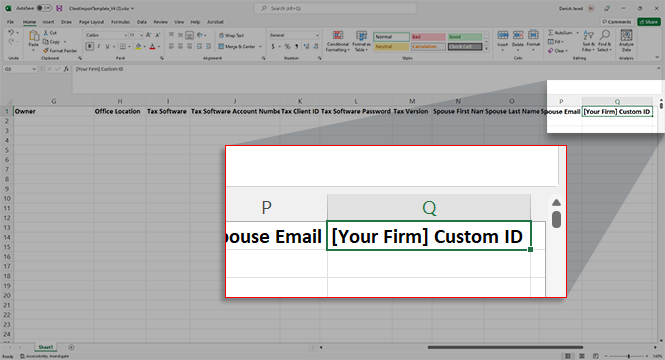Click the Undo arrow icon
This screenshot has width=665, height=360.
(11, 32)
